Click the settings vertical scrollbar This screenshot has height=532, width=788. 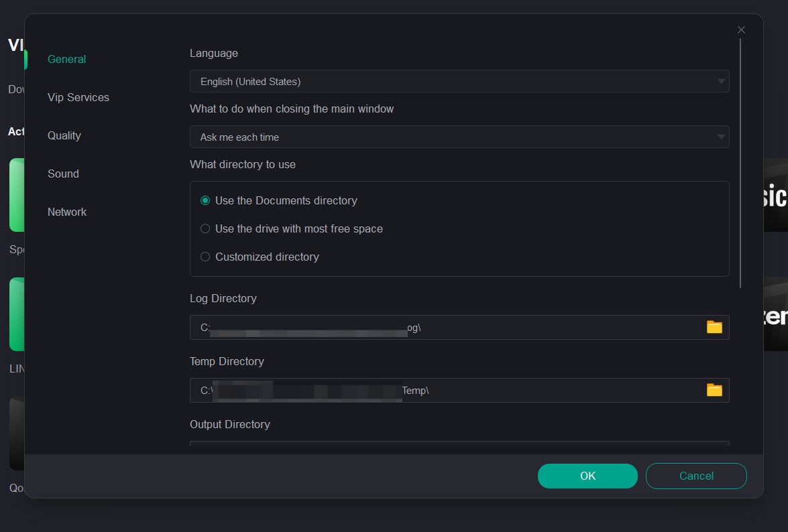[740, 163]
